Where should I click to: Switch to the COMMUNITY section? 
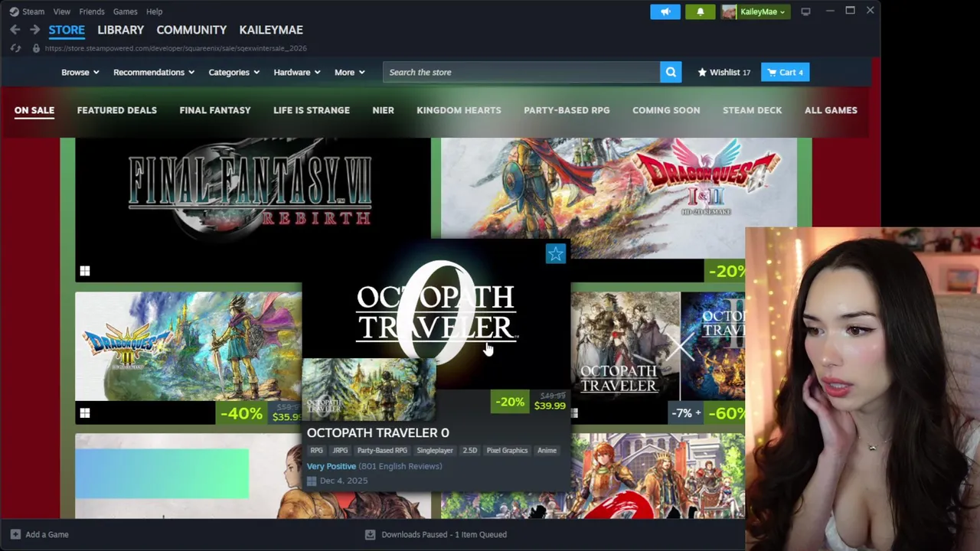pyautogui.click(x=191, y=30)
